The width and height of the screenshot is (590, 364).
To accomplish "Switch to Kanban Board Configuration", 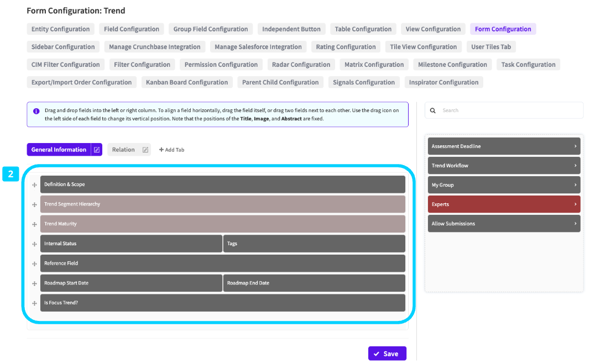I will pos(187,82).
